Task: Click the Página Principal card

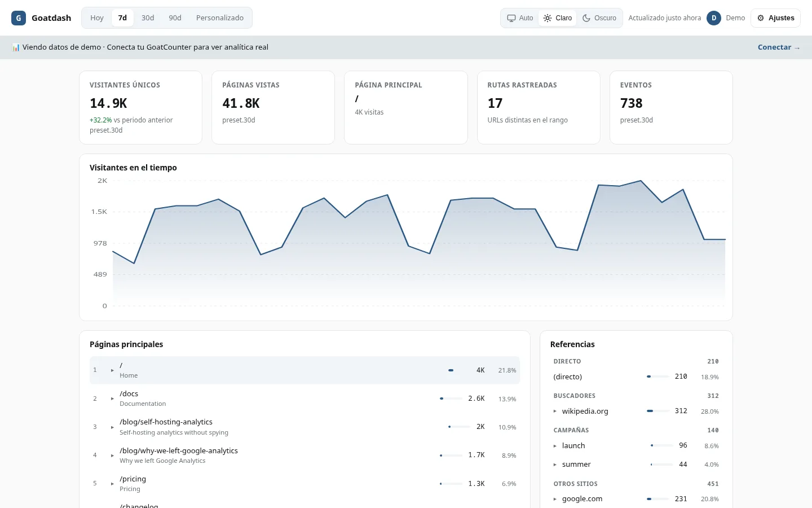Action: (406, 107)
